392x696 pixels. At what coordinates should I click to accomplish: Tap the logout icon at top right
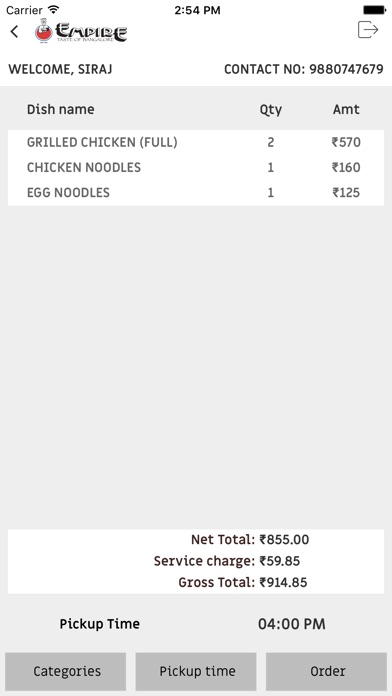368,30
